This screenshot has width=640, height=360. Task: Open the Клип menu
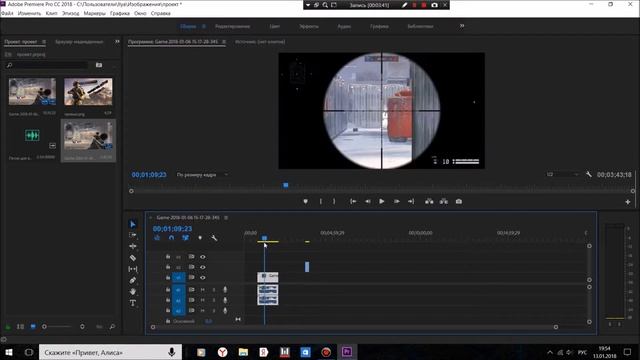point(51,13)
